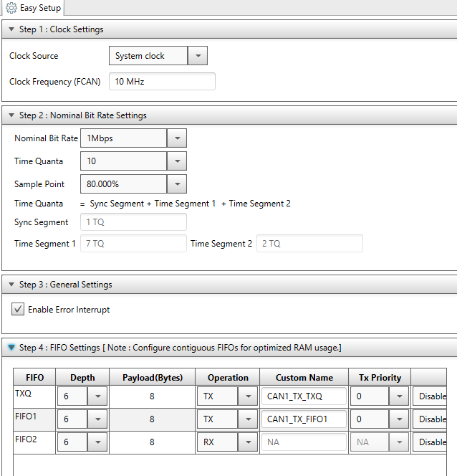This screenshot has width=457, height=476.
Task: Open the FIFO1 Tx Priority dropdown
Action: click(x=399, y=419)
